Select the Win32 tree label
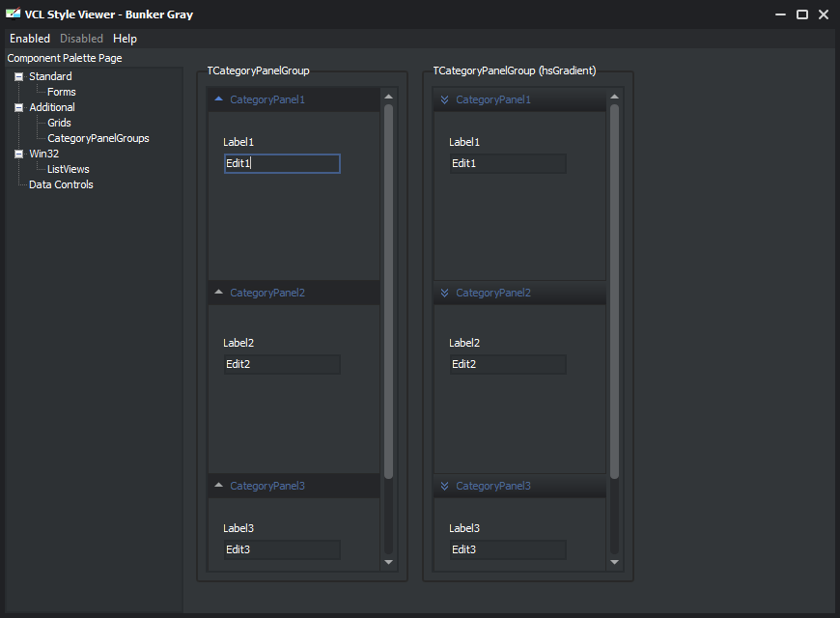Image resolution: width=840 pixels, height=618 pixels. 43,154
